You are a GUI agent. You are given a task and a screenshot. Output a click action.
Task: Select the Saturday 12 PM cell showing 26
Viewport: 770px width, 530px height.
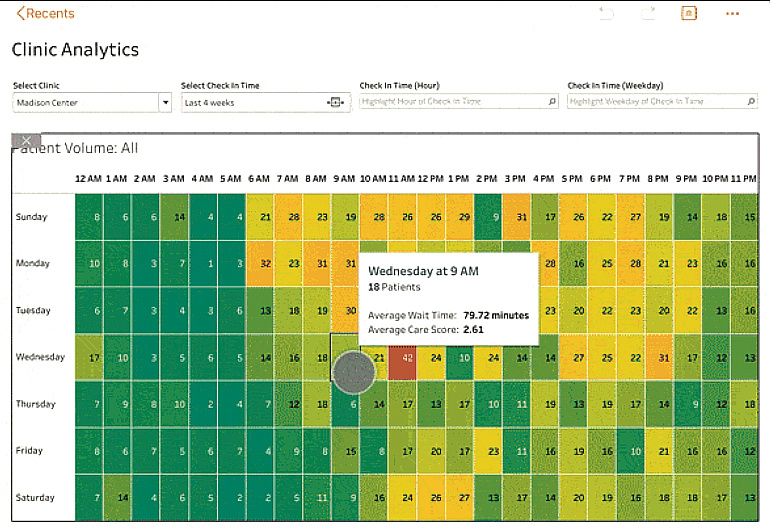click(x=436, y=498)
